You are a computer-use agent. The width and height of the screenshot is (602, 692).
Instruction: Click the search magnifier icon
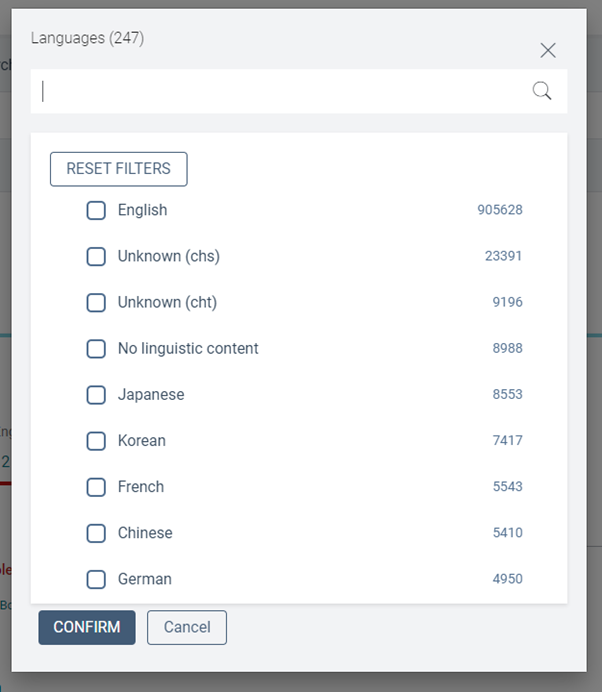(542, 91)
